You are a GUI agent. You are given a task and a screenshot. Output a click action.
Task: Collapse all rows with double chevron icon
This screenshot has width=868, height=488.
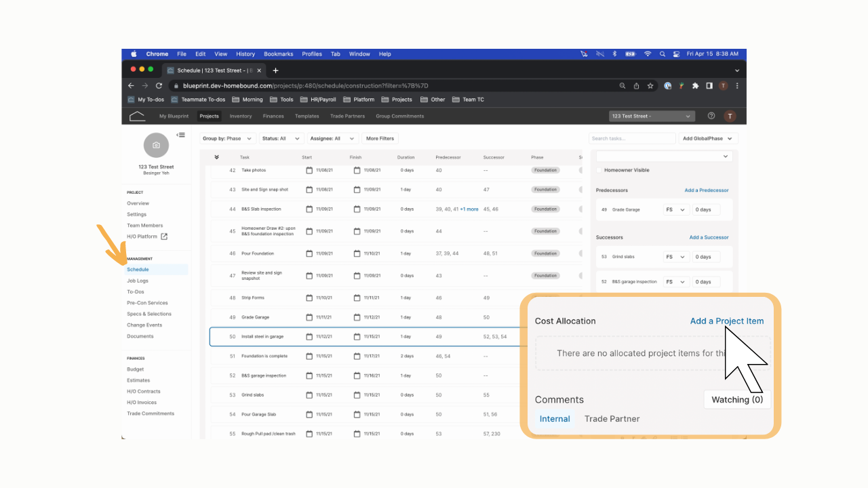216,157
